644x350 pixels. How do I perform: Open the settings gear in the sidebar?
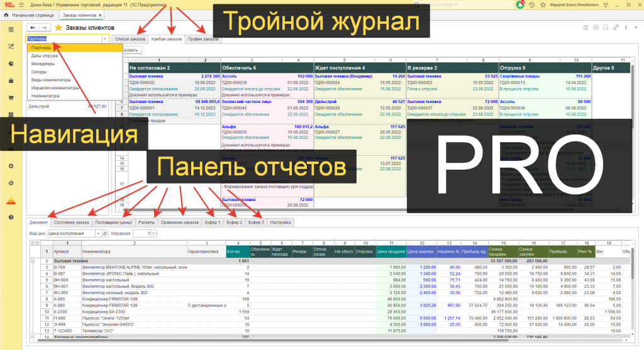coord(11,166)
